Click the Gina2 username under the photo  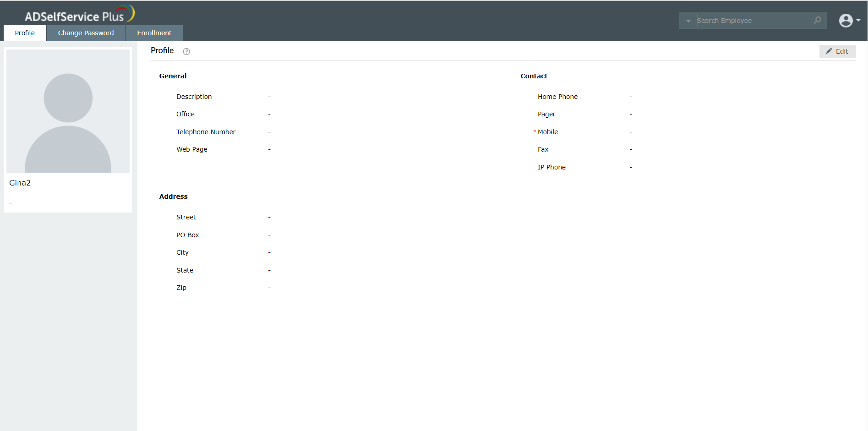[x=20, y=183]
